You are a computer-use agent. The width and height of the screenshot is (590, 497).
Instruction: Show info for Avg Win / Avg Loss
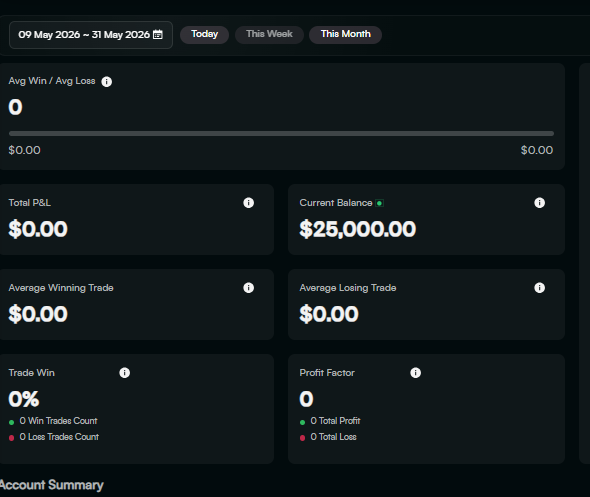coord(106,82)
